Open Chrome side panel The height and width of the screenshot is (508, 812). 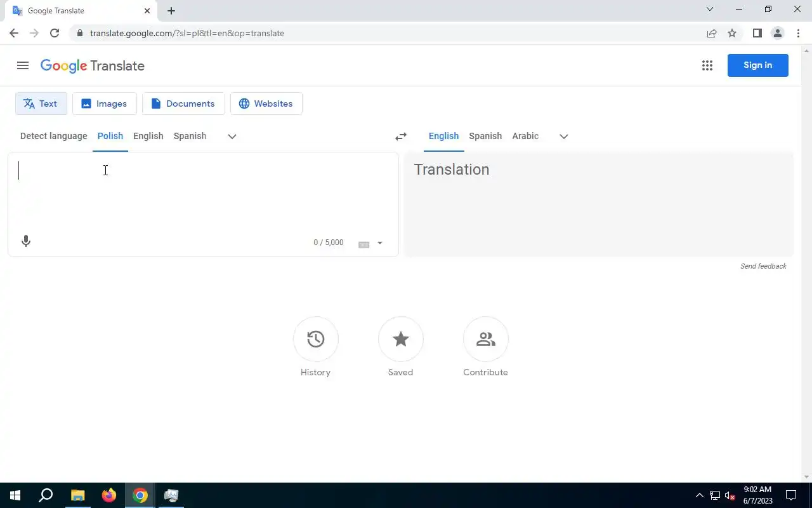pyautogui.click(x=757, y=33)
